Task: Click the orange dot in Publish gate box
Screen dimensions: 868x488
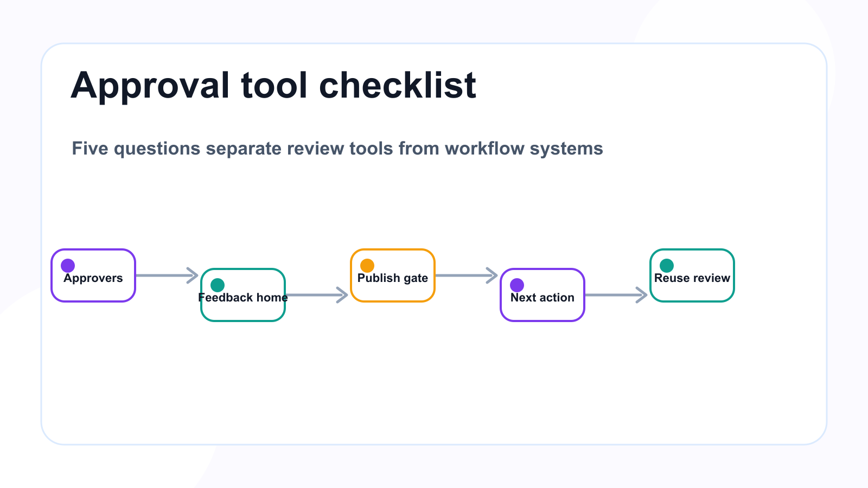Action: pyautogui.click(x=367, y=266)
